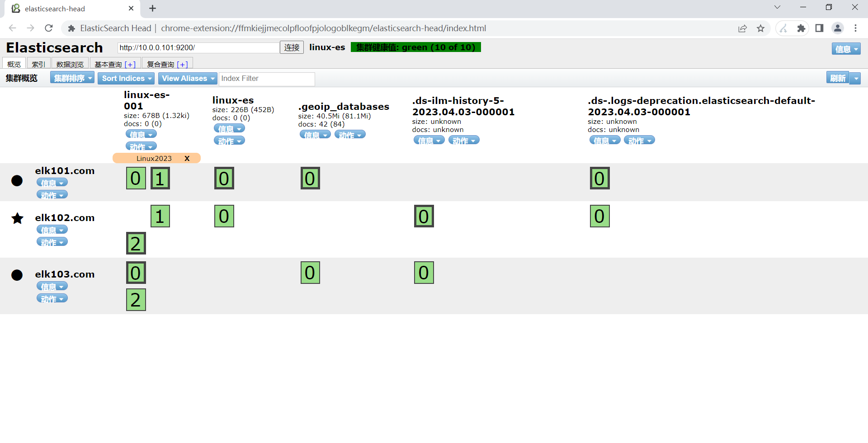The width and height of the screenshot is (868, 443).
Task: Select shard 0 of linux-es-001 on elk103.com
Action: pyautogui.click(x=136, y=273)
